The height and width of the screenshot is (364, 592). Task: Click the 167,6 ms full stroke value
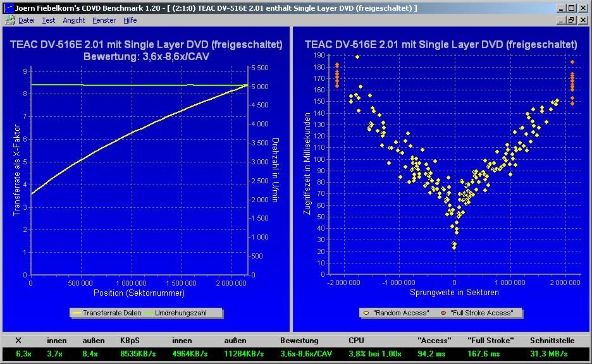484,354
